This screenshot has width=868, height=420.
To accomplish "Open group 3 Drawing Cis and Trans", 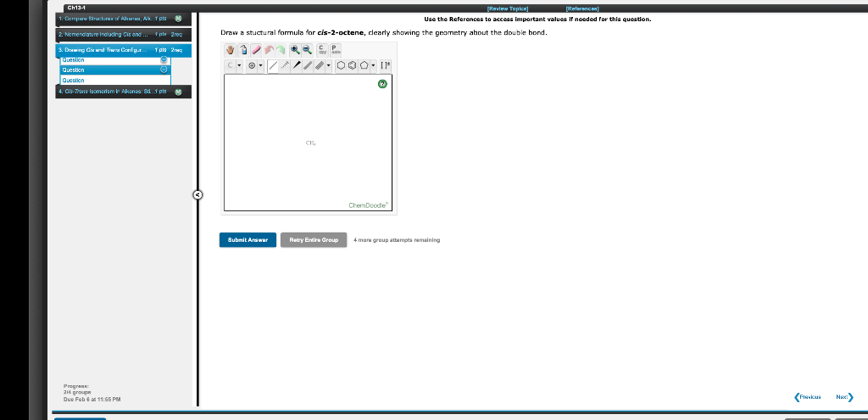I will pos(124,50).
